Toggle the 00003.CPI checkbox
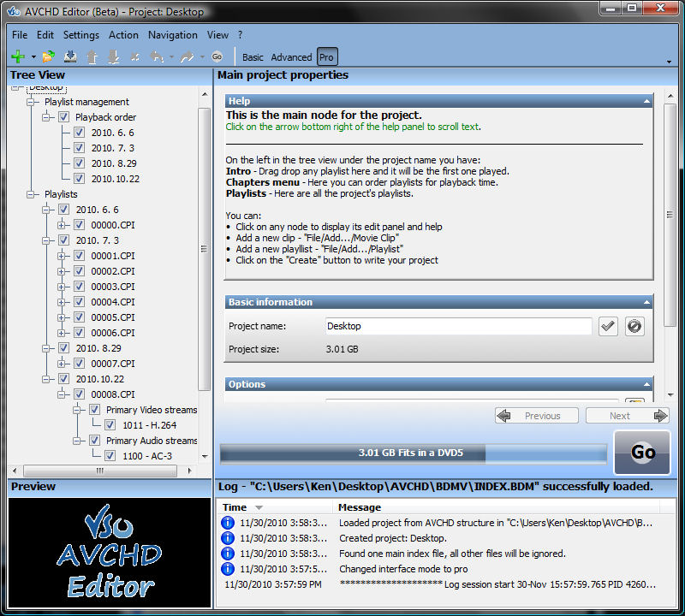The height and width of the screenshot is (616, 685). (79, 287)
